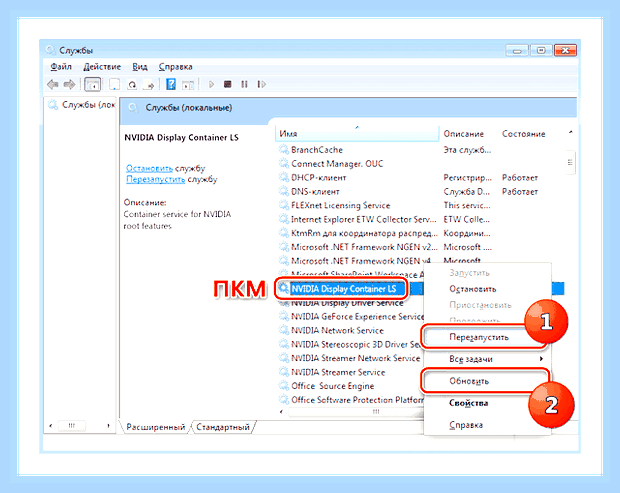Select FLEXnet Licensing Service row
Viewport: 620px width, 493px height.
(340, 205)
